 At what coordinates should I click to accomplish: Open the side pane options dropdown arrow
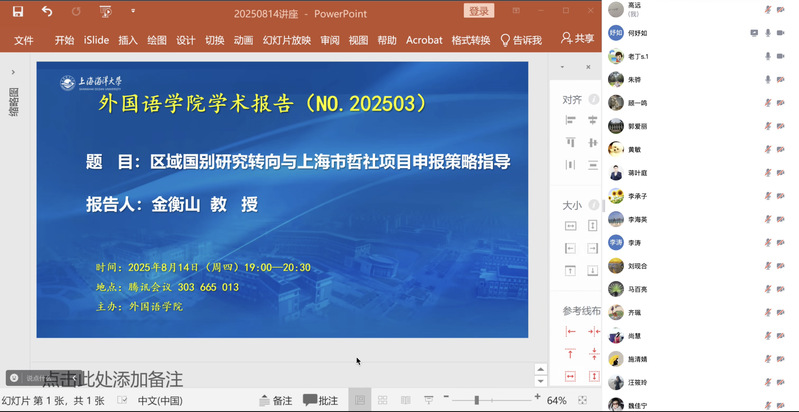[x=561, y=67]
